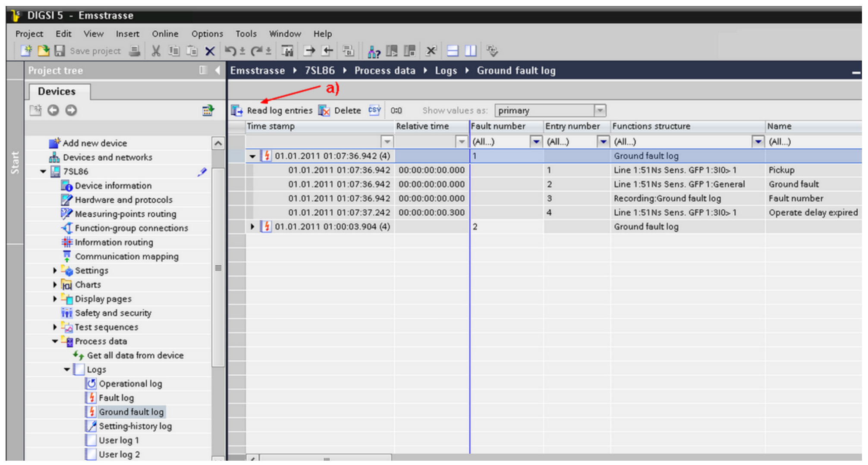868x465 pixels.
Task: Open the Fault number filter dropdown
Action: click(536, 141)
